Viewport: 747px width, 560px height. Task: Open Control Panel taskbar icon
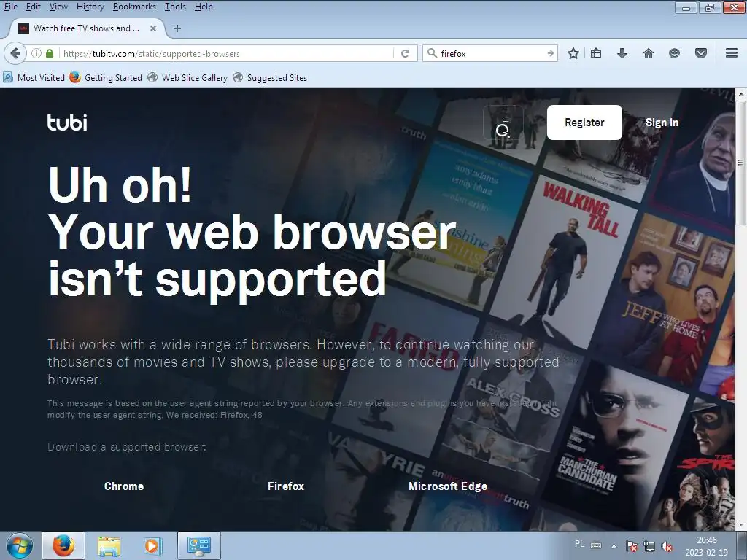[198, 545]
